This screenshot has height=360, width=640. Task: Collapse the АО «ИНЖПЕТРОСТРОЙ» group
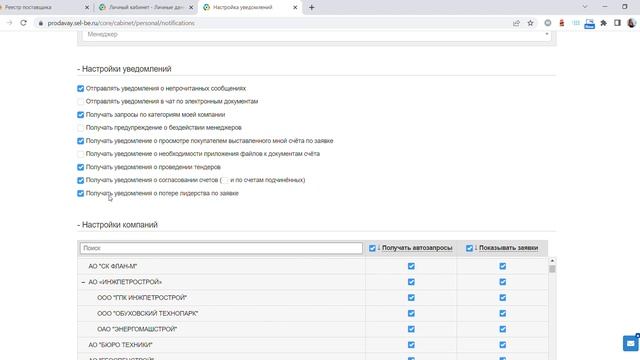[83, 282]
